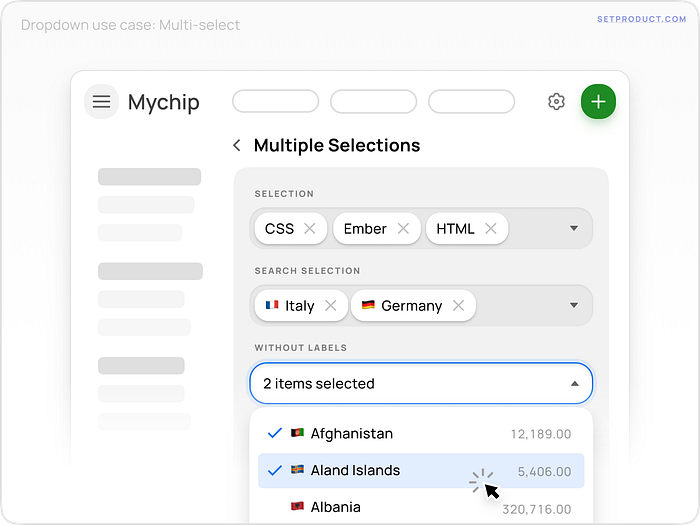Viewport: 700px width, 525px height.
Task: Go back with the left chevron
Action: click(x=237, y=146)
